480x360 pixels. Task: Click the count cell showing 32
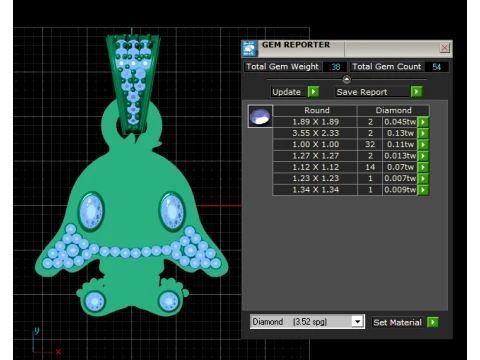coord(370,145)
